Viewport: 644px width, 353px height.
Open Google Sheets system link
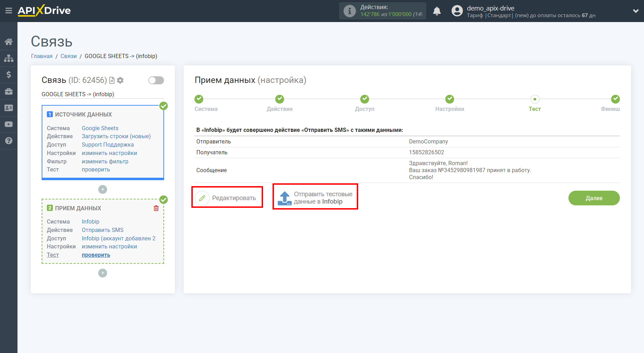[100, 128]
